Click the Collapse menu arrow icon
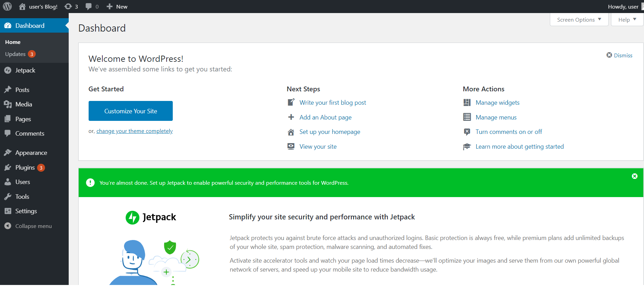Image resolution: width=644 pixels, height=286 pixels. click(8, 226)
